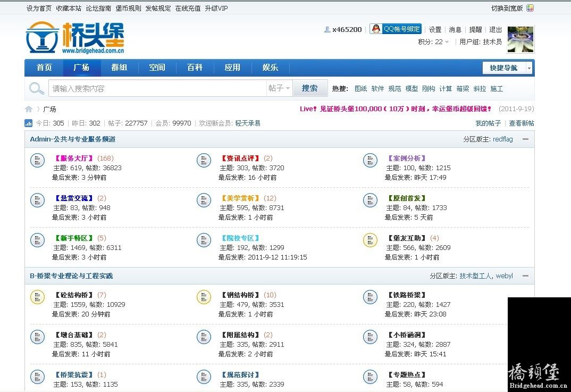
Task: Expand the 积分: 22 dropdown
Action: (x=433, y=42)
